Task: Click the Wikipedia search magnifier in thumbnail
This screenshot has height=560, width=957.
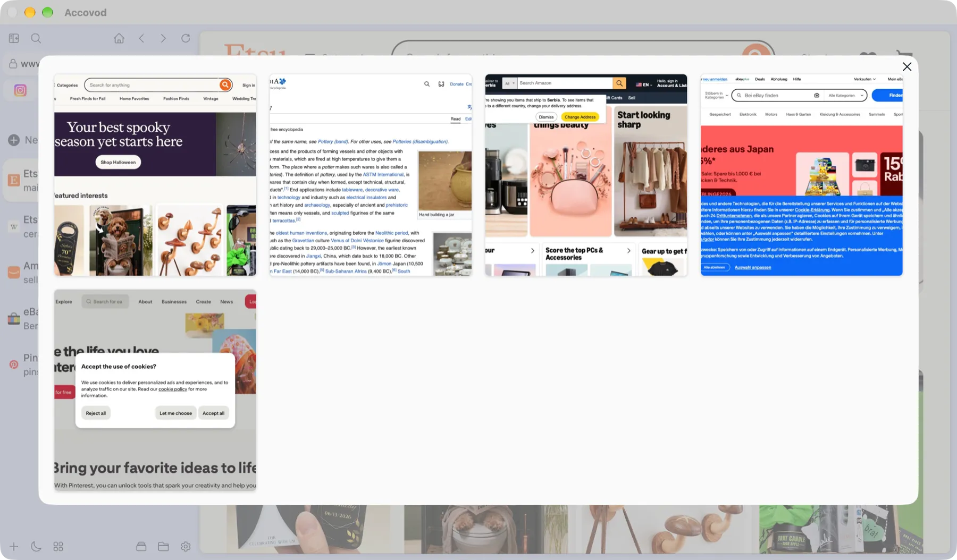Action: [x=427, y=84]
